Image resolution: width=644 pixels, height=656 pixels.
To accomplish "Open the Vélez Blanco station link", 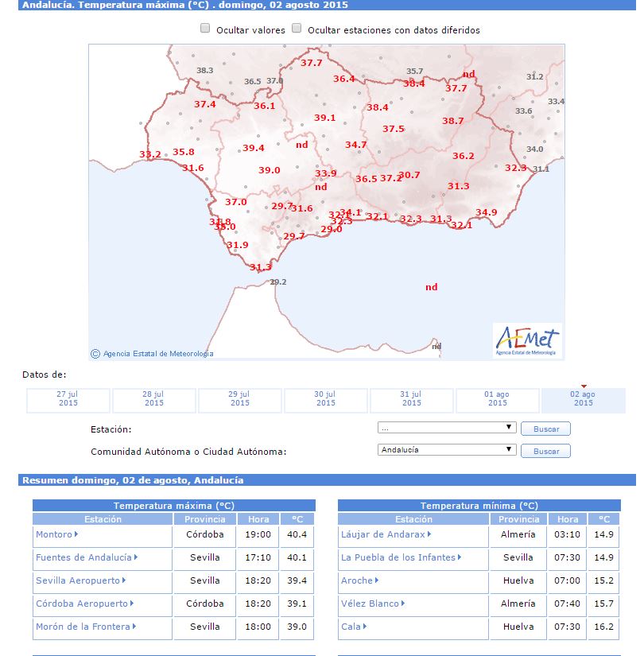I will [x=370, y=604].
